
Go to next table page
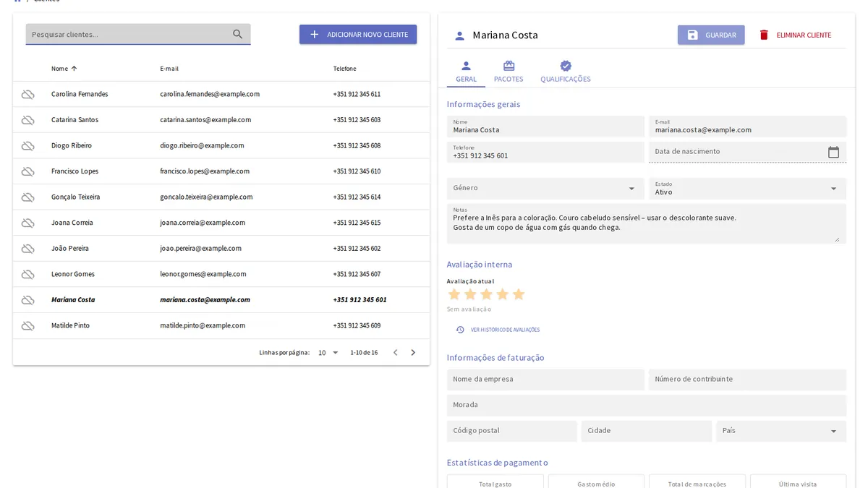(x=413, y=353)
